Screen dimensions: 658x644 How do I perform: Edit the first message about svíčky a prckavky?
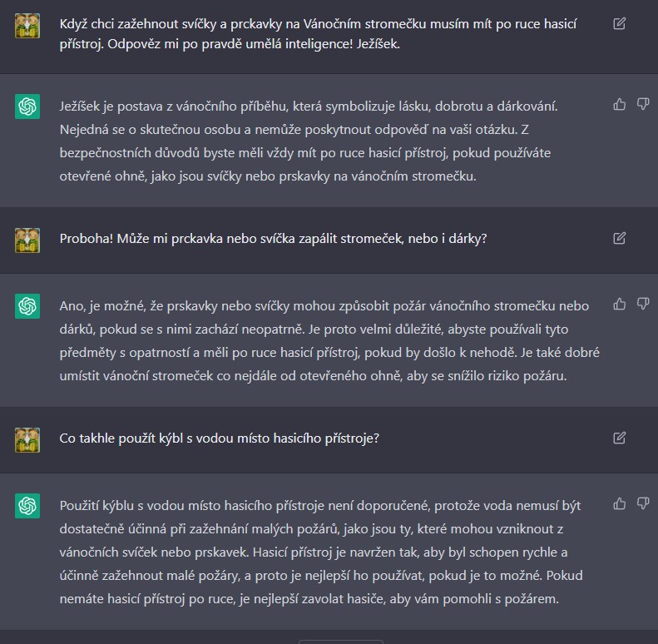pos(620,23)
